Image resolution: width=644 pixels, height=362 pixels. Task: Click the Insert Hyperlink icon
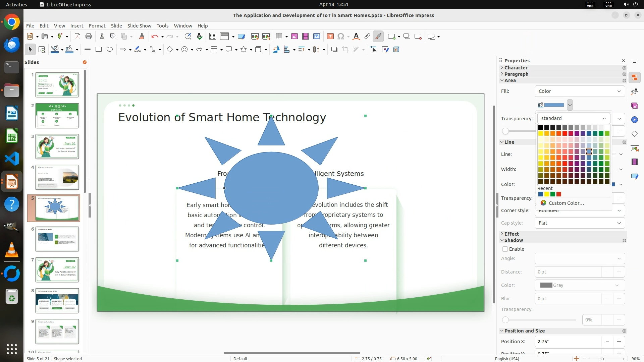coord(367,37)
